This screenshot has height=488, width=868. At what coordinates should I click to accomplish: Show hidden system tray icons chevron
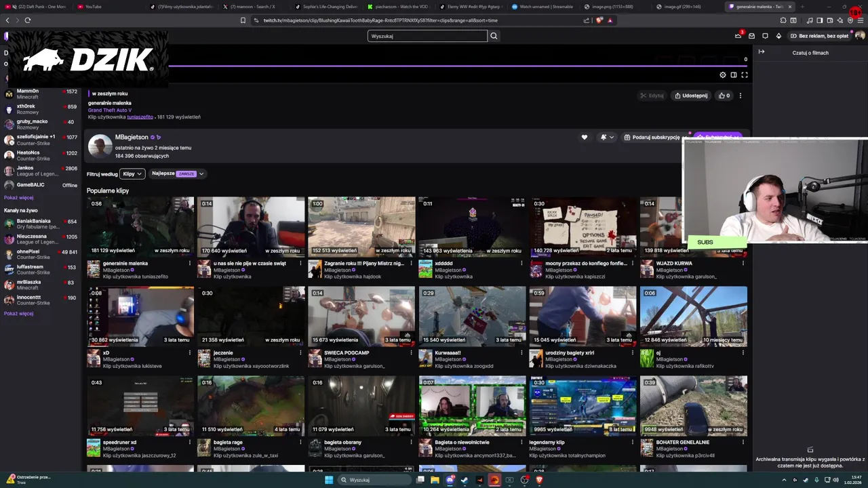click(785, 480)
